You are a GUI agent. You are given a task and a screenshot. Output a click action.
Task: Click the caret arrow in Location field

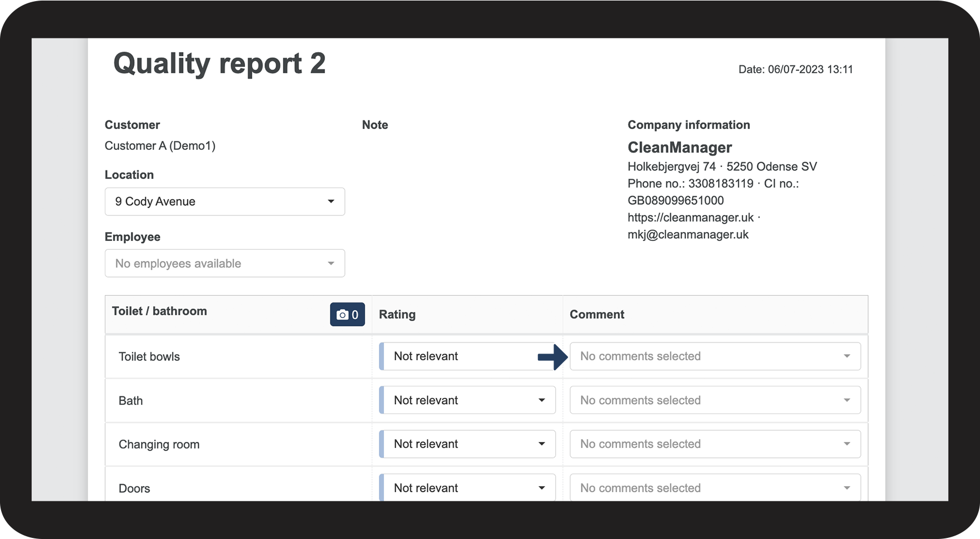coord(331,202)
